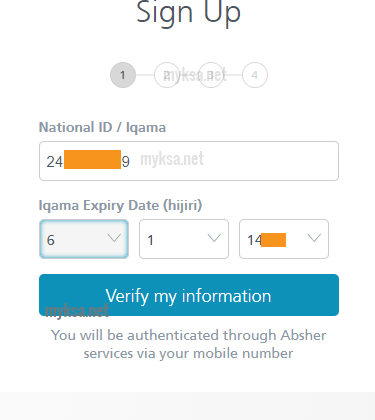Click the National ID / Iqama label
The height and width of the screenshot is (420, 375).
coord(102,127)
